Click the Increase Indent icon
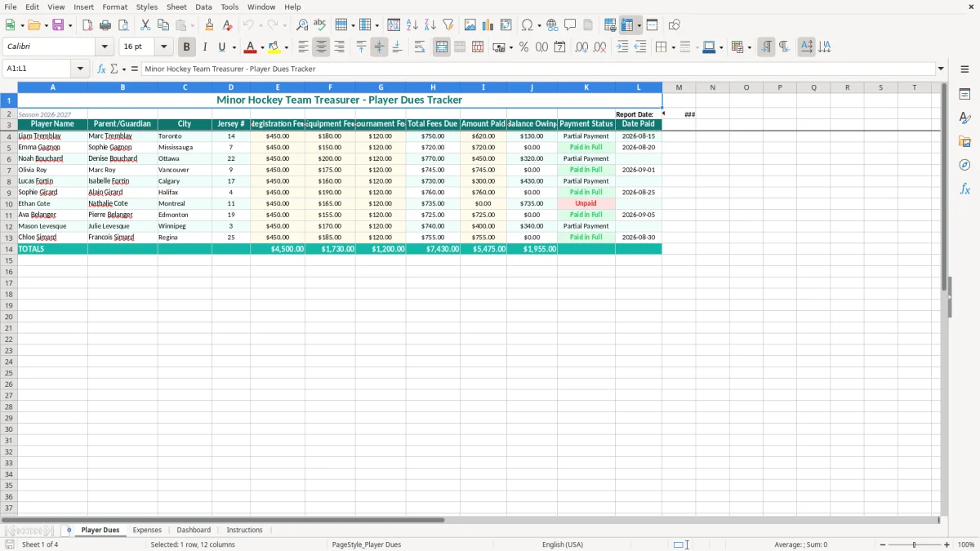The width and height of the screenshot is (980, 551). point(622,47)
